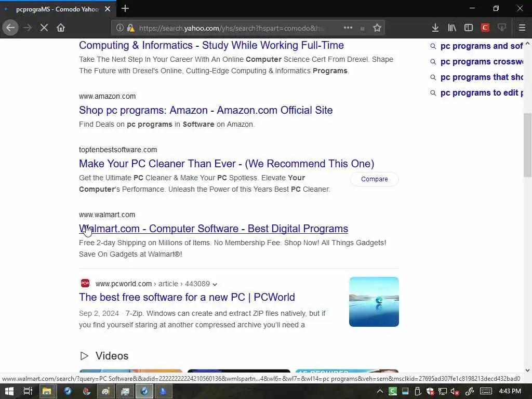The image size is (532, 399).
Task: Open File Explorer from the taskbar
Action: click(47, 391)
